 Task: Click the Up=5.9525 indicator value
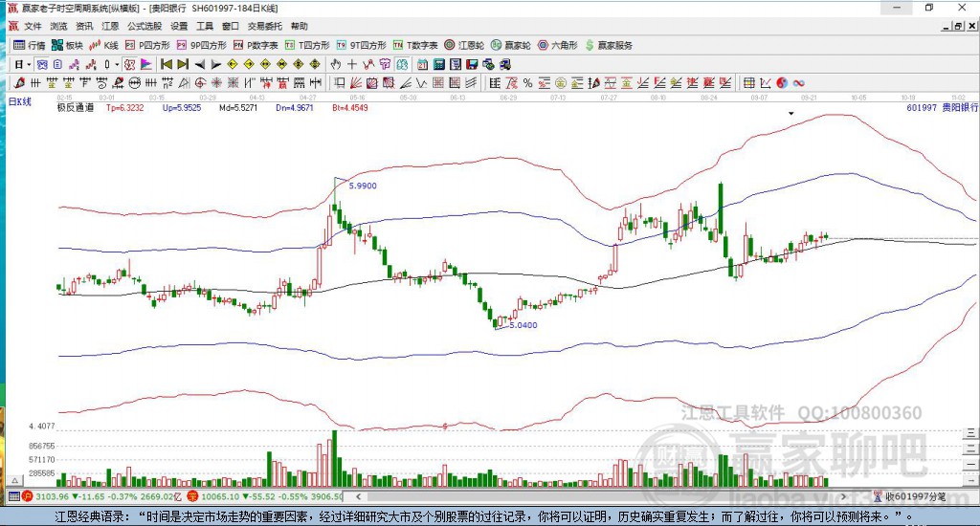[x=182, y=107]
